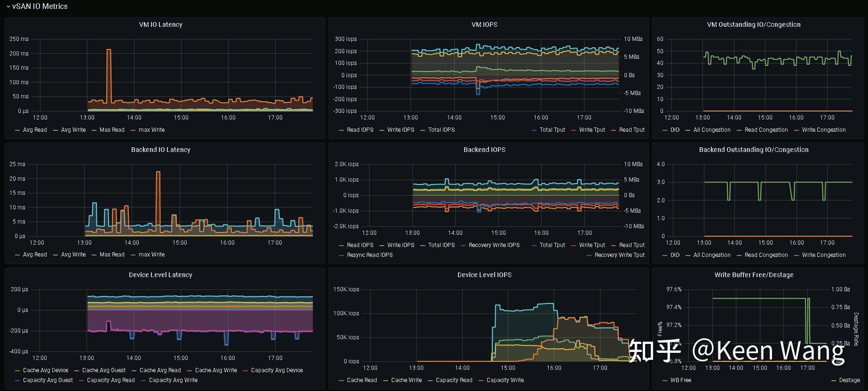Viewport: 868px width, 391px height.
Task: Click Capacity Avg Read legend color icon
Action: point(81,380)
